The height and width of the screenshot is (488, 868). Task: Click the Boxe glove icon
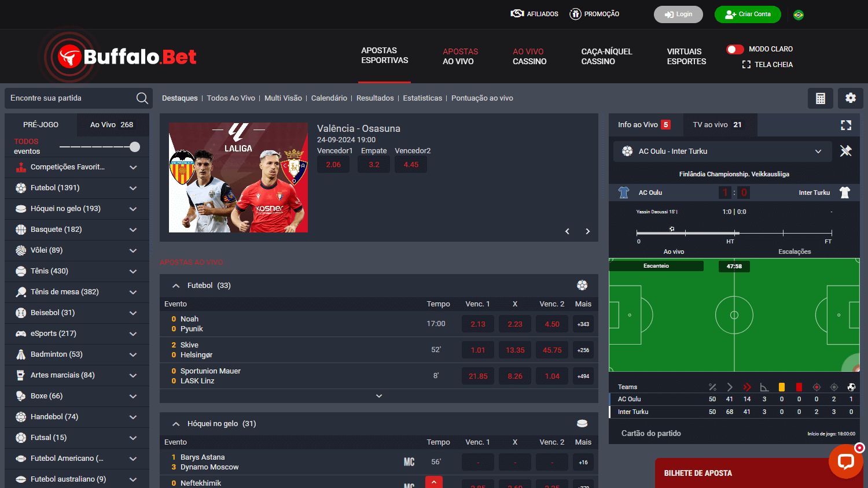[x=21, y=396]
